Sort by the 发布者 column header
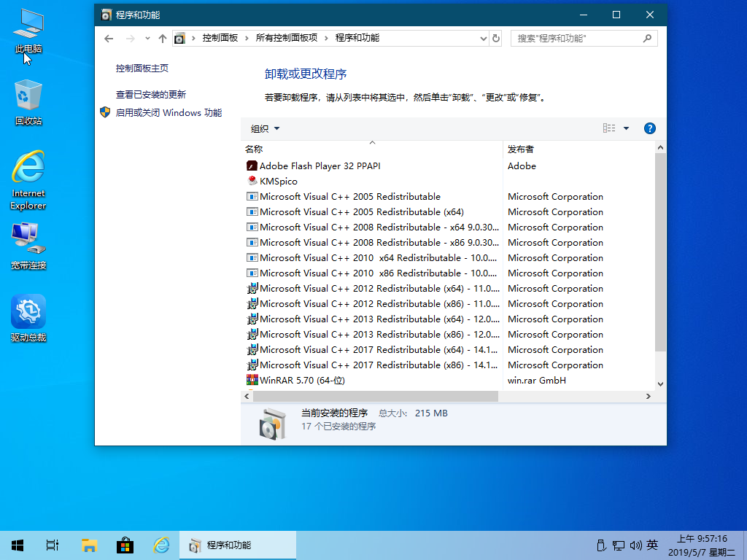The height and width of the screenshot is (560, 747). click(x=578, y=149)
